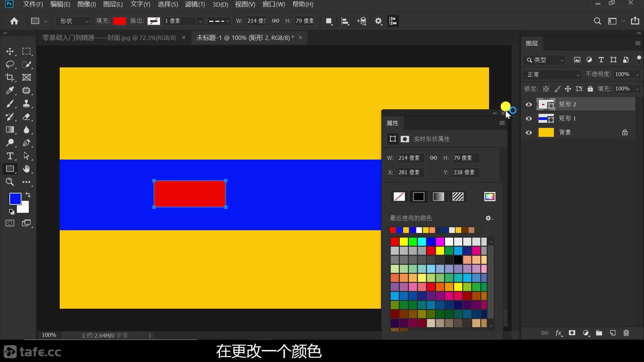The width and height of the screenshot is (644, 362).
Task: Click the red fill swatch in options bar
Action: [119, 21]
